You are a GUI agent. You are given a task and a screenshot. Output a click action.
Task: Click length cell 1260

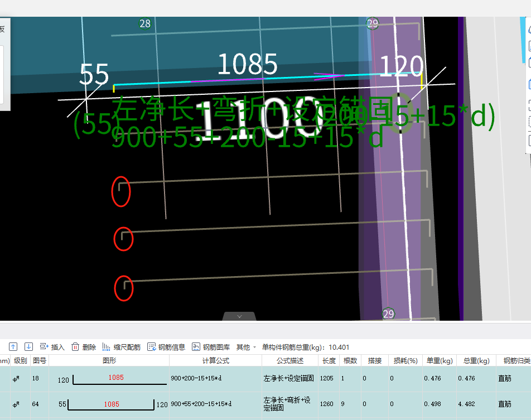point(329,404)
